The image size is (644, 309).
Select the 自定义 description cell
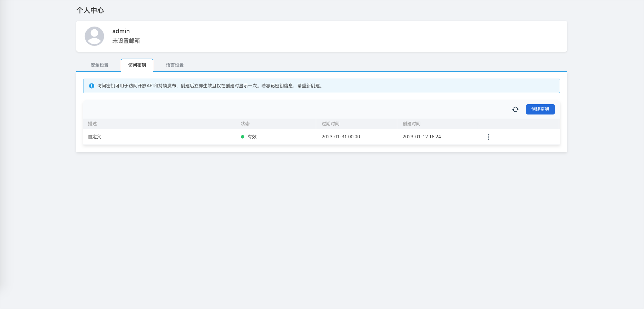point(95,137)
